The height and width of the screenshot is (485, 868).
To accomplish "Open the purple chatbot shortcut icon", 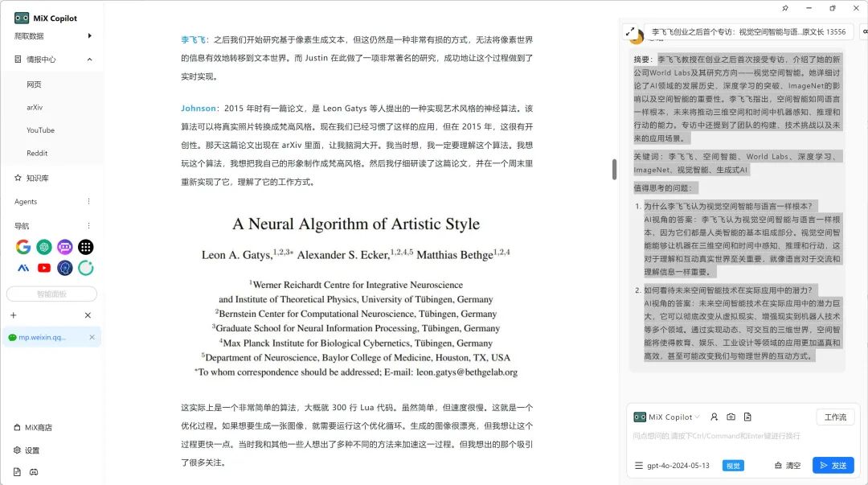I will coord(65,247).
